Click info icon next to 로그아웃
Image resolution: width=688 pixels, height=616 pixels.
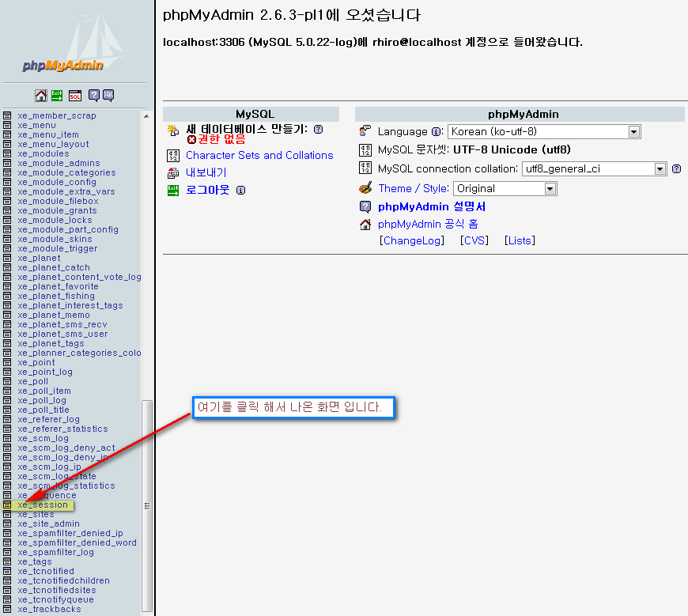[x=241, y=190]
